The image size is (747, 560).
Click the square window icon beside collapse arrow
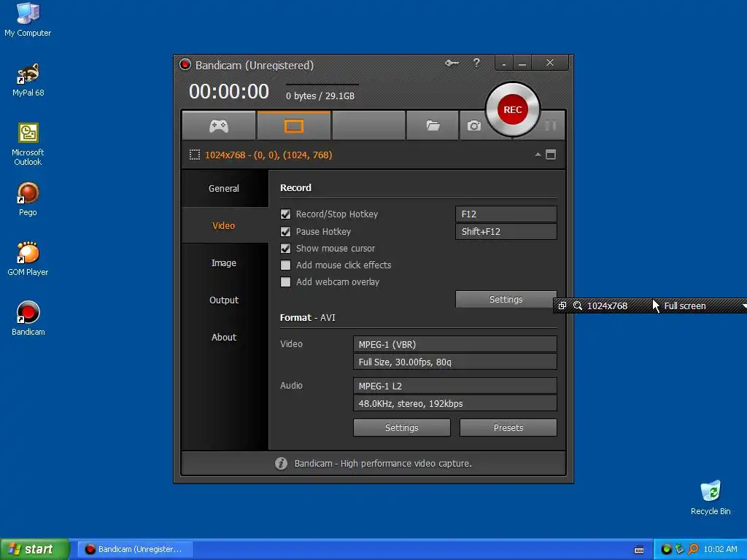551,155
